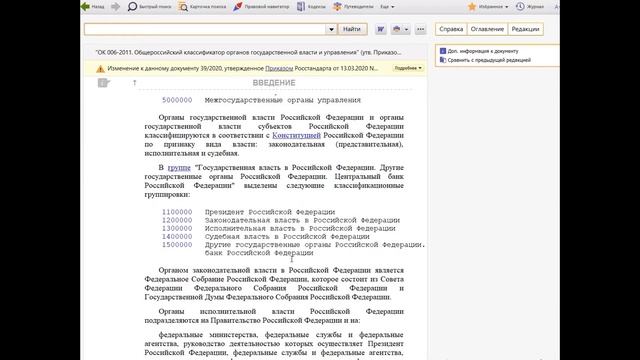Expand the Ещё dropdown menu

pos(387,7)
